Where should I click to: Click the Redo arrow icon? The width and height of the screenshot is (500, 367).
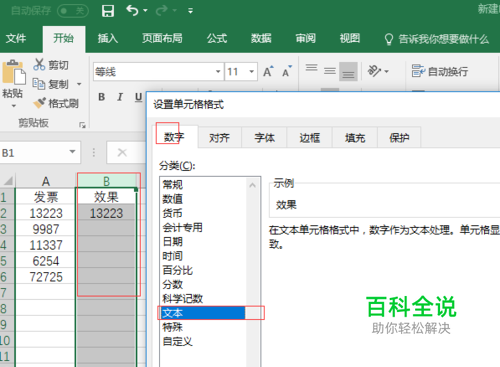[x=162, y=11]
